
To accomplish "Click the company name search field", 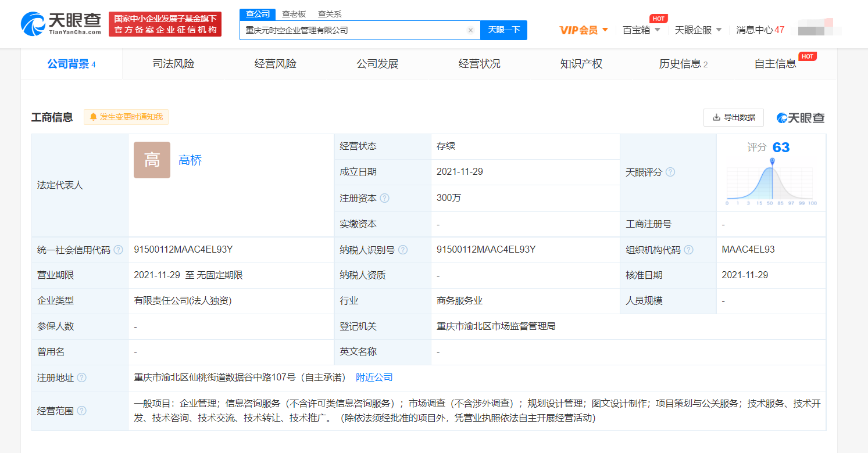I will tap(353, 30).
